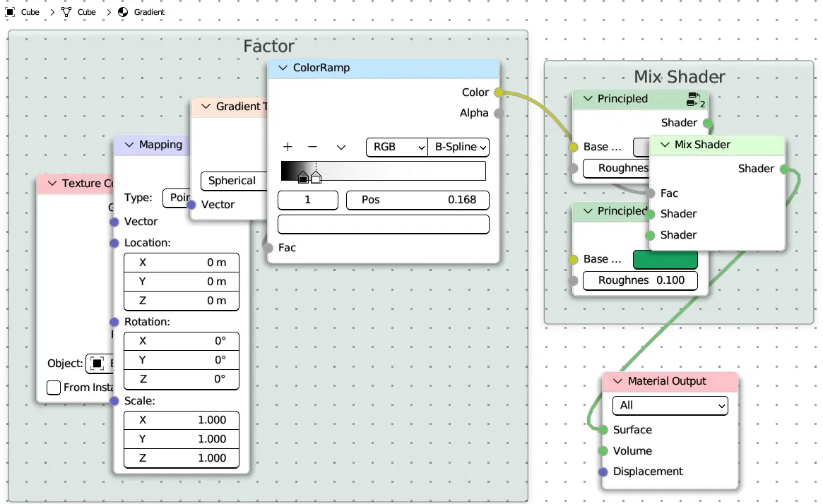
Task: Open the RGB color mode dropdown
Action: tap(397, 147)
